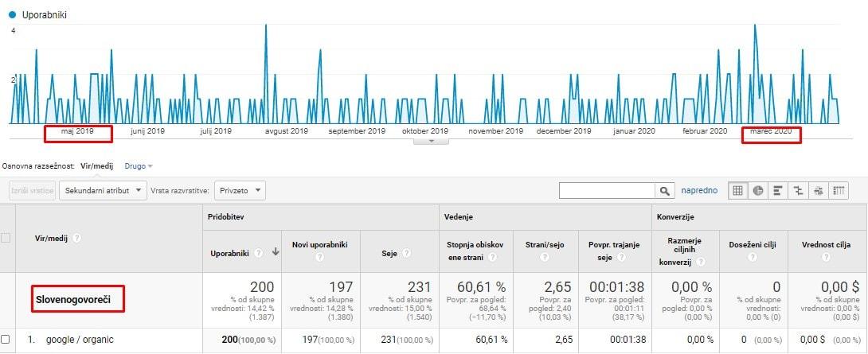
Task: Open help icon for Povpr. trajanje seje
Action: point(621,258)
